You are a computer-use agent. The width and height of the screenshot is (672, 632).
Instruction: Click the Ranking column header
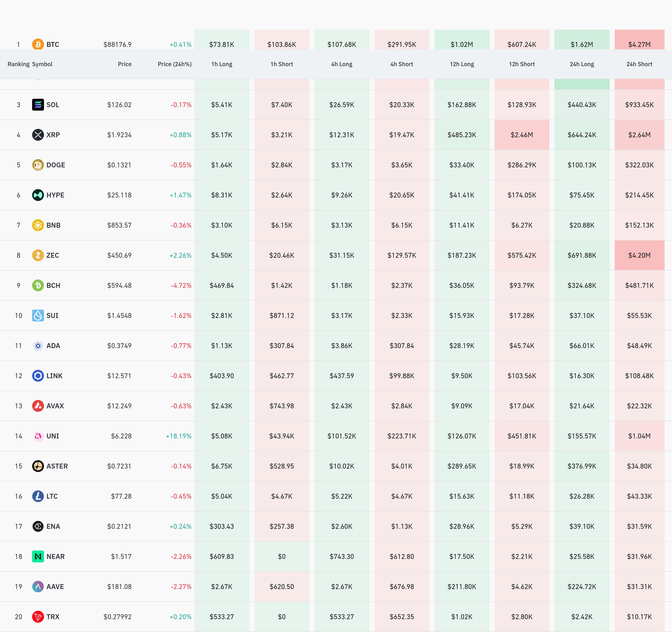[x=18, y=64]
